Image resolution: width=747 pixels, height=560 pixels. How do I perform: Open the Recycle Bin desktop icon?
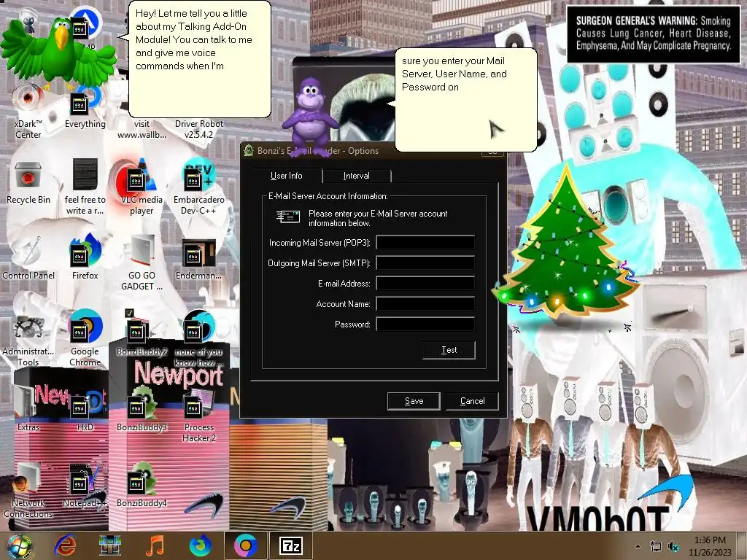pyautogui.click(x=28, y=183)
